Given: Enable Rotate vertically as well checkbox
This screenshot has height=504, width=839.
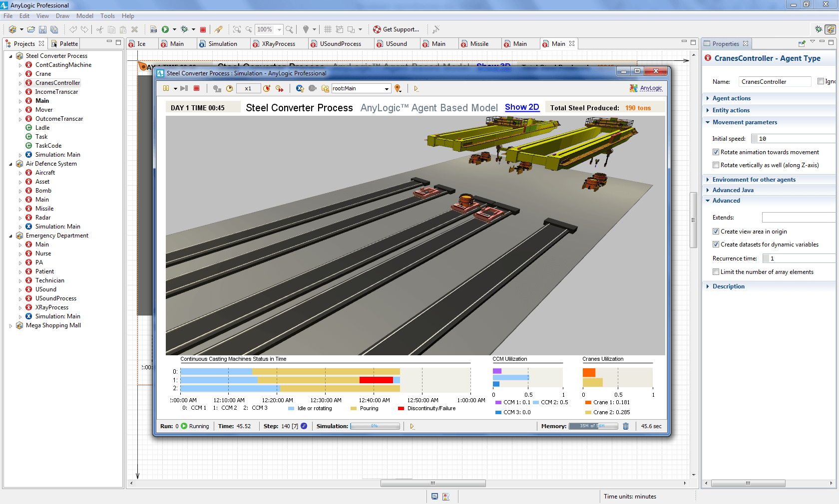Looking at the screenshot, I should (x=716, y=165).
